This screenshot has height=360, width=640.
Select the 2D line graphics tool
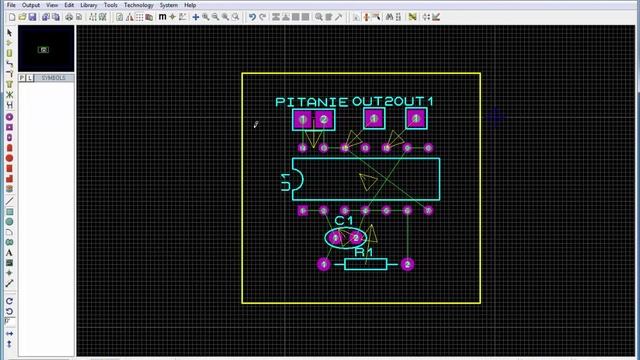point(9,201)
